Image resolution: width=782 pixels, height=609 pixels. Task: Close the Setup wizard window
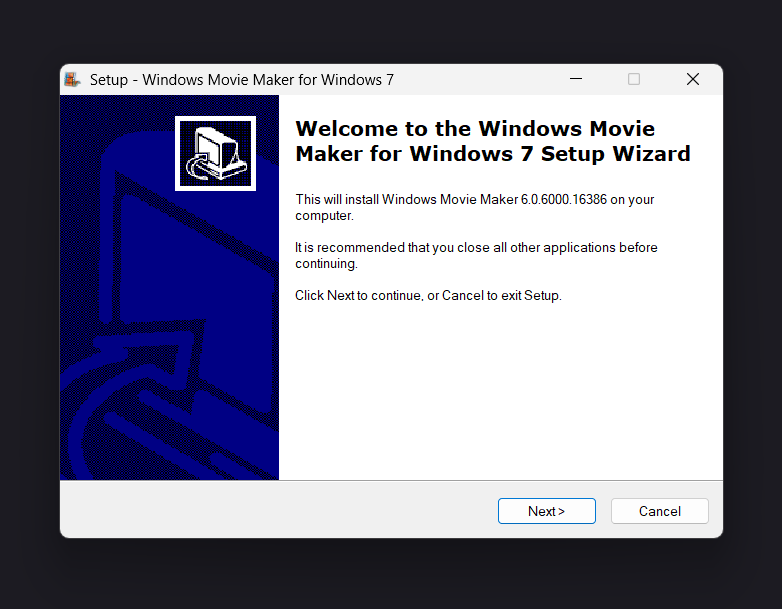[x=693, y=79]
